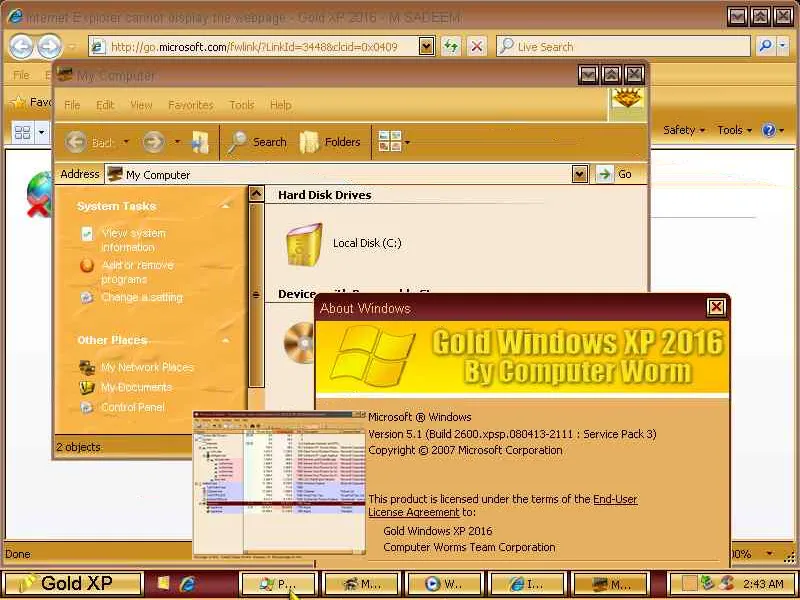The height and width of the screenshot is (600, 800).
Task: Close the About Windows dialog
Action: (x=716, y=307)
